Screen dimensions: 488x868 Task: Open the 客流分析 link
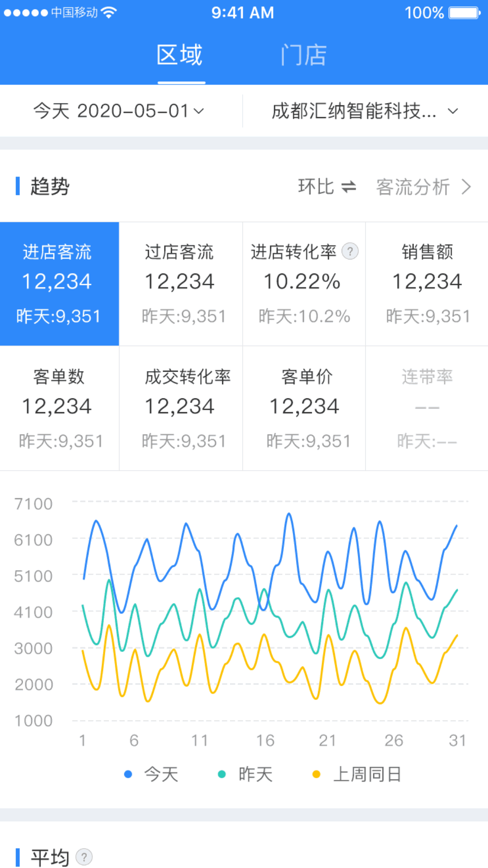[x=424, y=187]
